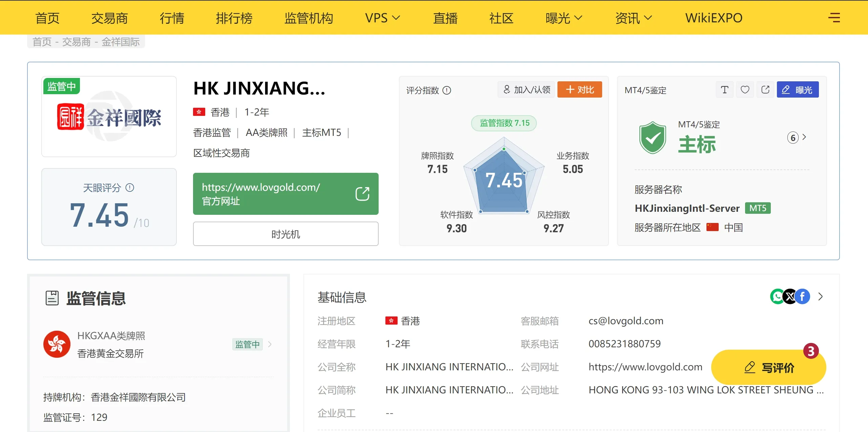Viewport: 868px width, 432px height.
Task: Expand HKGXAA license details chevron
Action: tap(270, 344)
